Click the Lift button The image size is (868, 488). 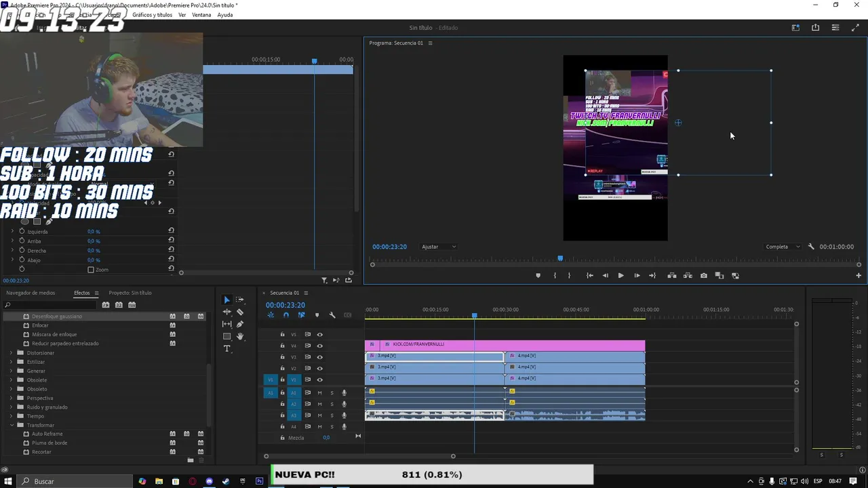pyautogui.click(x=672, y=276)
